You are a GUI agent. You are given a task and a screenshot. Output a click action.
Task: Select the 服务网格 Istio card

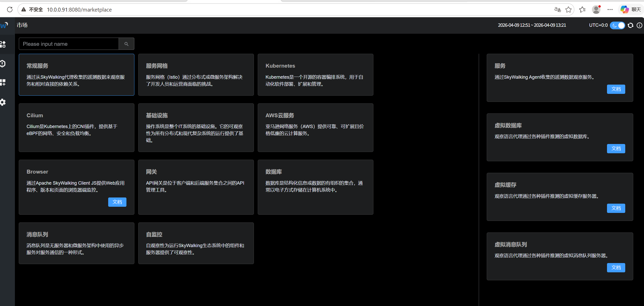click(x=196, y=75)
